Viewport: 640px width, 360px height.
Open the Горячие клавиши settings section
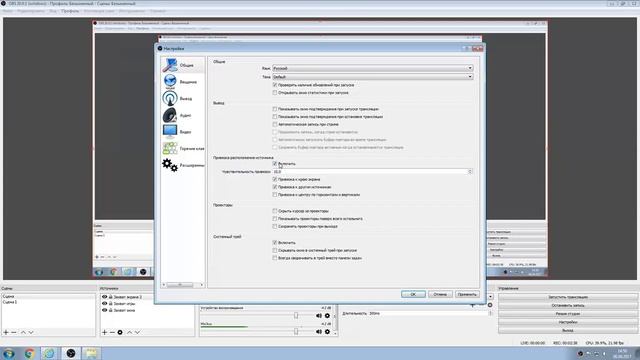(x=183, y=149)
